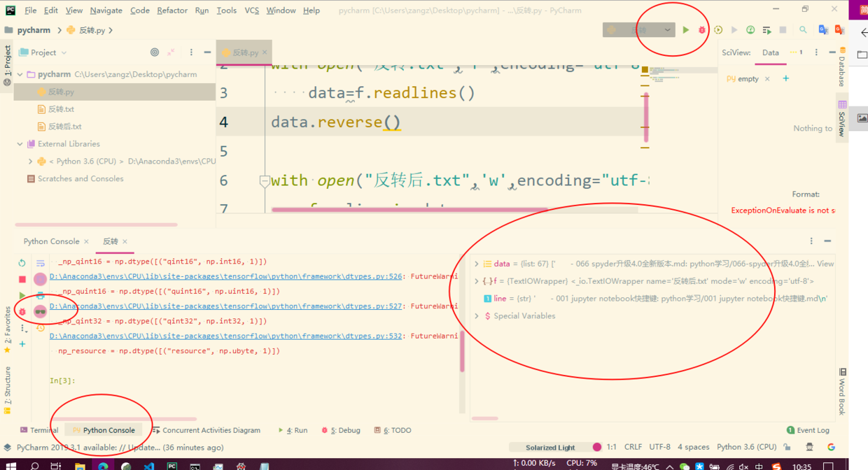868x470 pixels.
Task: Open Project panel options menu
Action: 191,52
